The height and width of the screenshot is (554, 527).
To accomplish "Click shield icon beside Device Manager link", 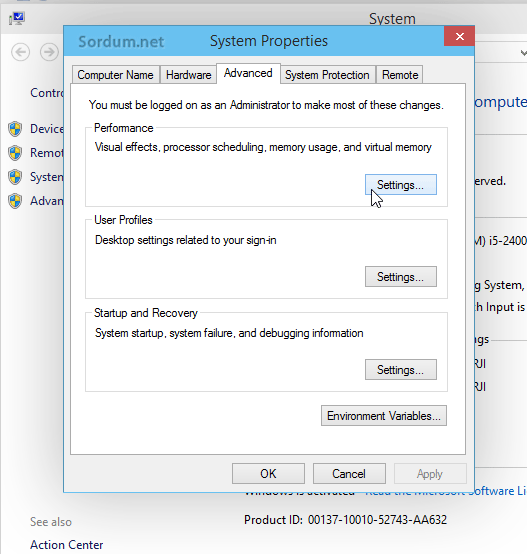I will 15,129.
